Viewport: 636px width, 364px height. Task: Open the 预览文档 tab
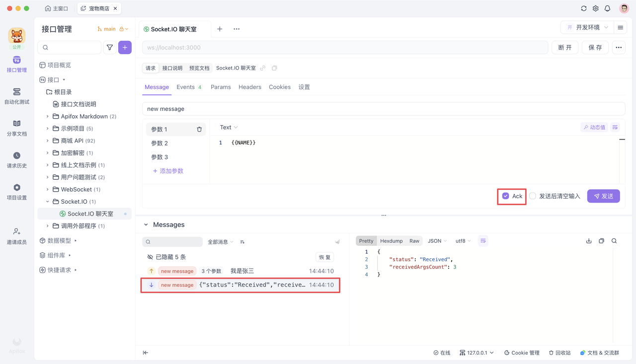[x=199, y=68]
